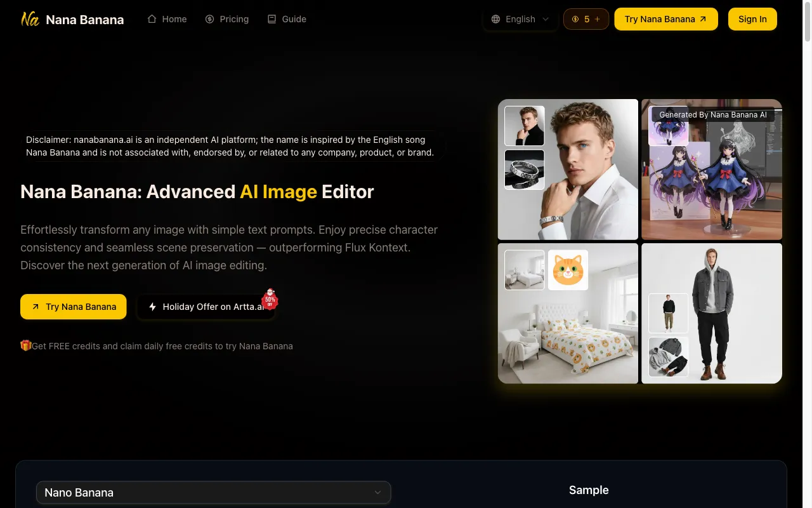
Task: Click the folded gray clothes source thumbnail
Action: 669,357
